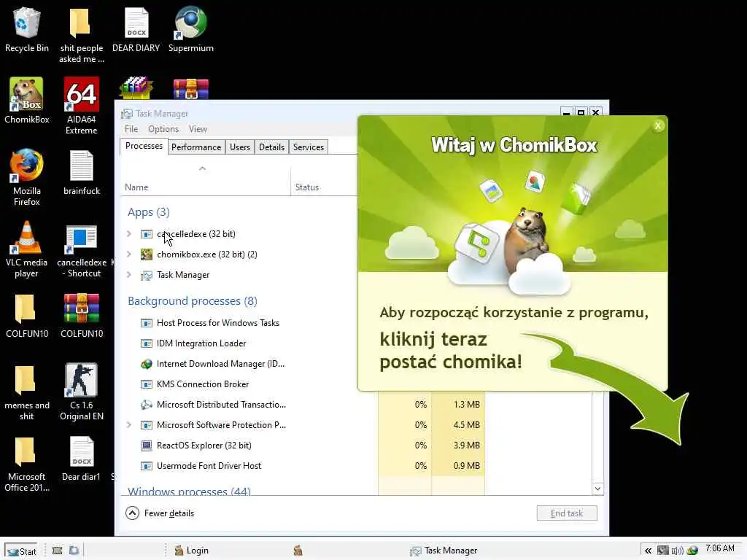
Task: Click the chomikbox.exe process icon
Action: pyautogui.click(x=146, y=254)
